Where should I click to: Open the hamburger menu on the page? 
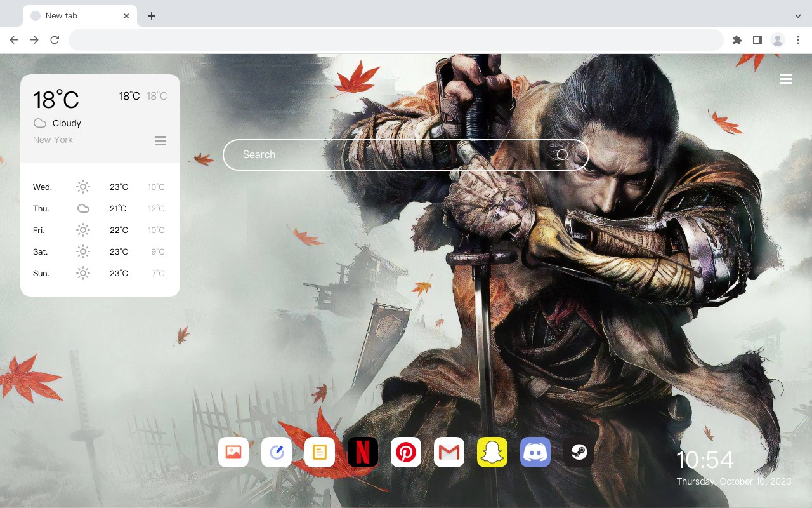point(786,79)
